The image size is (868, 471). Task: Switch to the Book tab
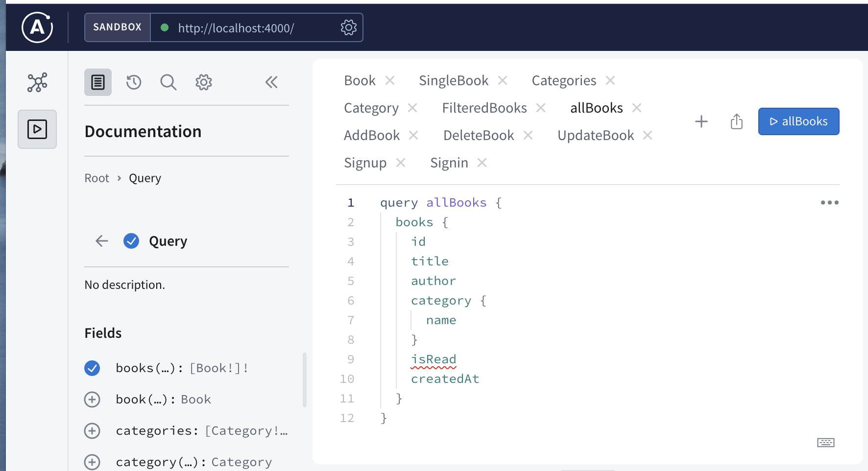pos(360,80)
